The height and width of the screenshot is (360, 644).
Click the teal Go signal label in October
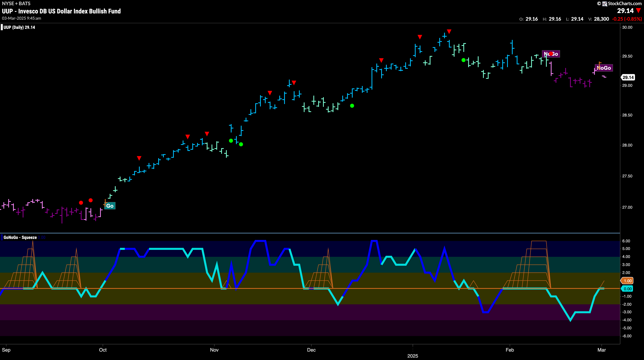tap(110, 206)
